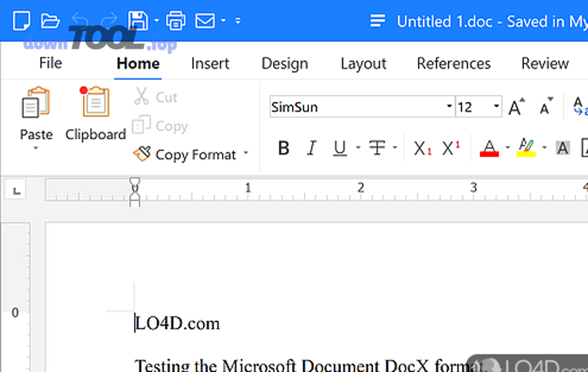Open the Design tab

[x=285, y=63]
